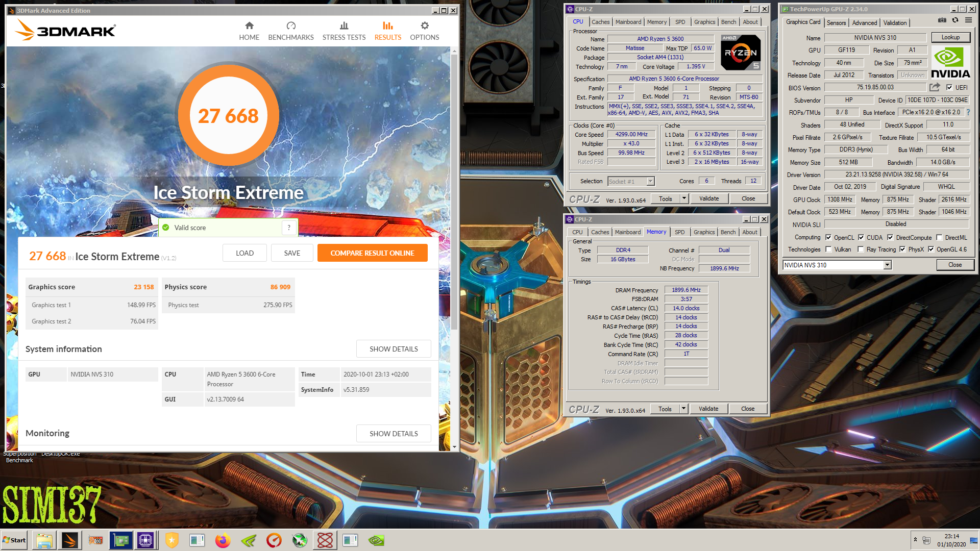Open the BENCHMARKS section in 3DMark

[x=291, y=31]
